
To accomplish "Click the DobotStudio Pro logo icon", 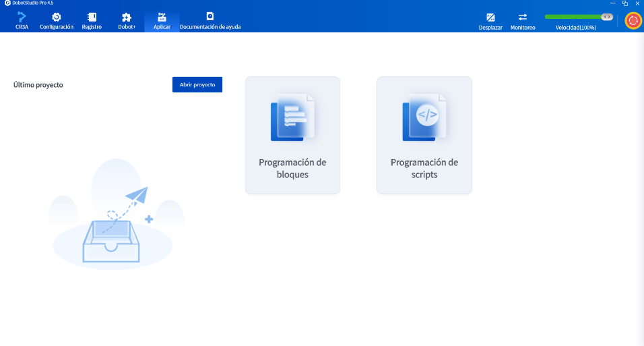I will coord(7,3).
